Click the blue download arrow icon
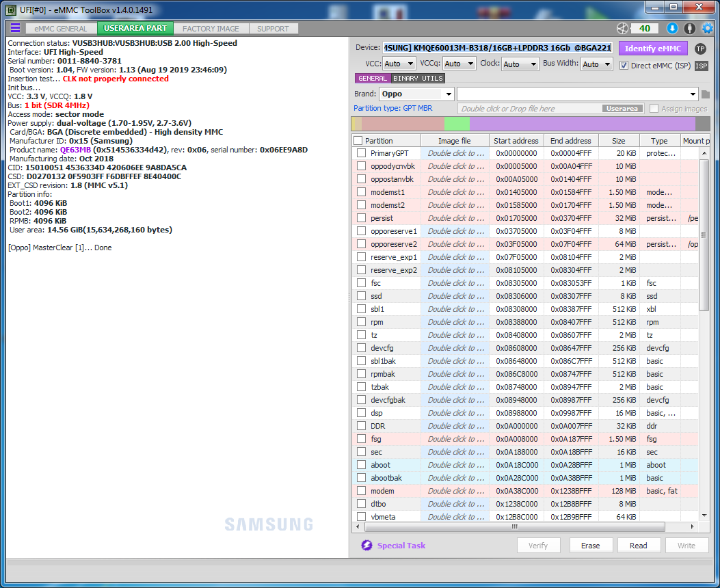This screenshot has height=588, width=720. [x=672, y=29]
